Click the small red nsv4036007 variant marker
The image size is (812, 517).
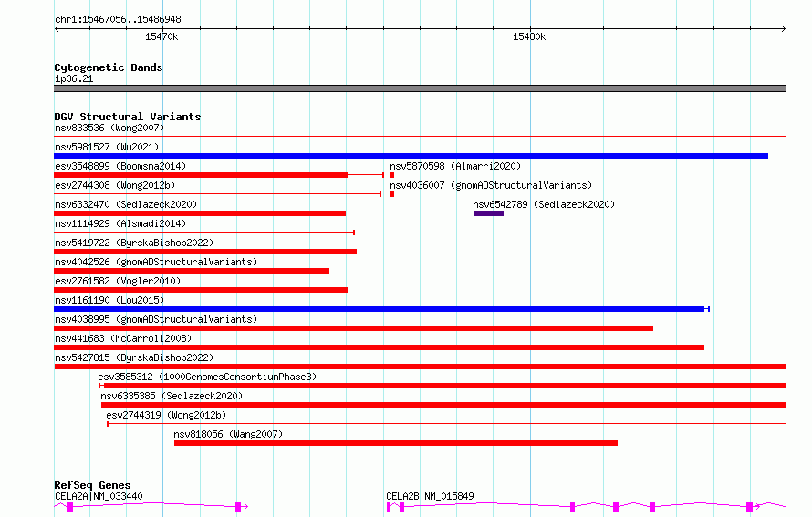click(392, 194)
